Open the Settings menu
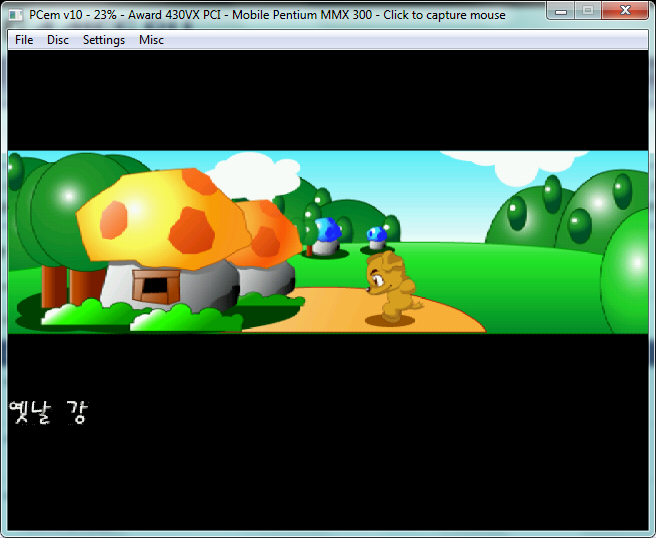 pos(104,40)
